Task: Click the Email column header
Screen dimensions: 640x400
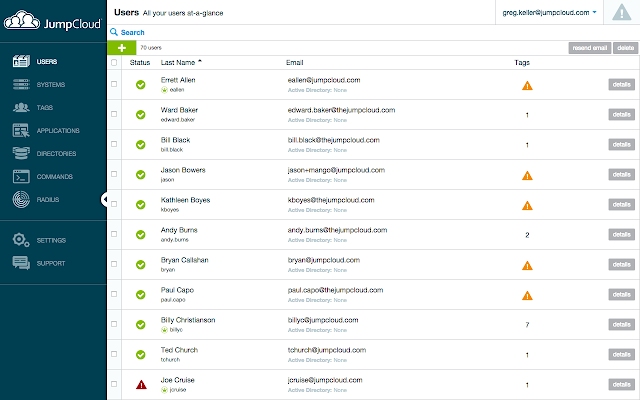Action: [x=294, y=62]
